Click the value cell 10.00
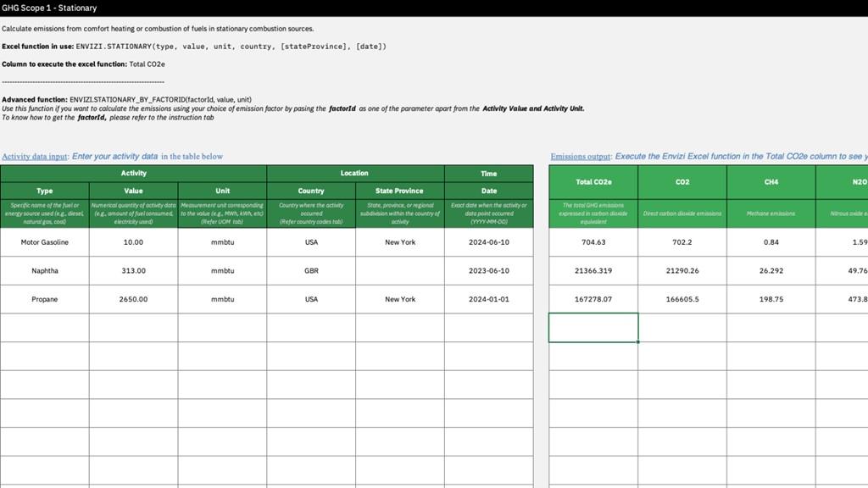 click(133, 242)
